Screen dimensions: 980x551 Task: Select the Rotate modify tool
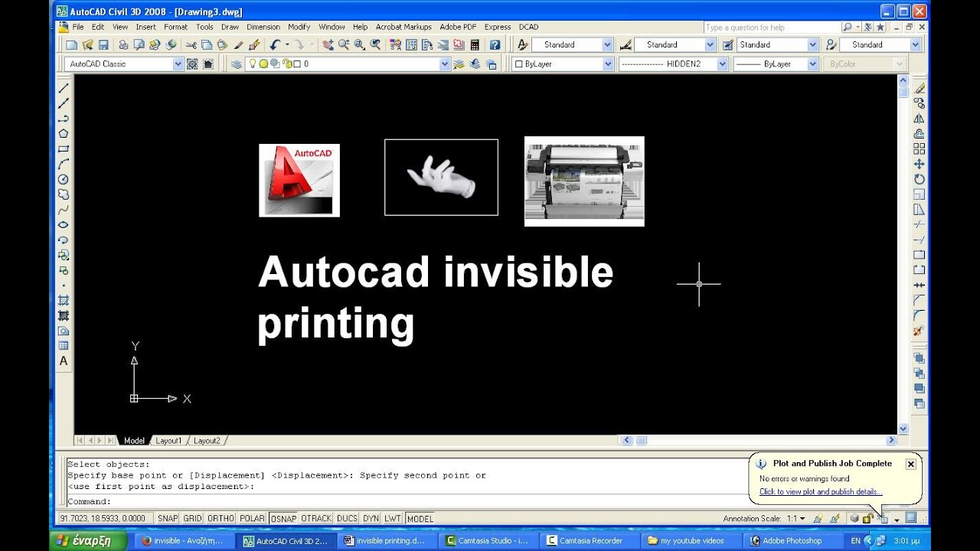click(920, 179)
